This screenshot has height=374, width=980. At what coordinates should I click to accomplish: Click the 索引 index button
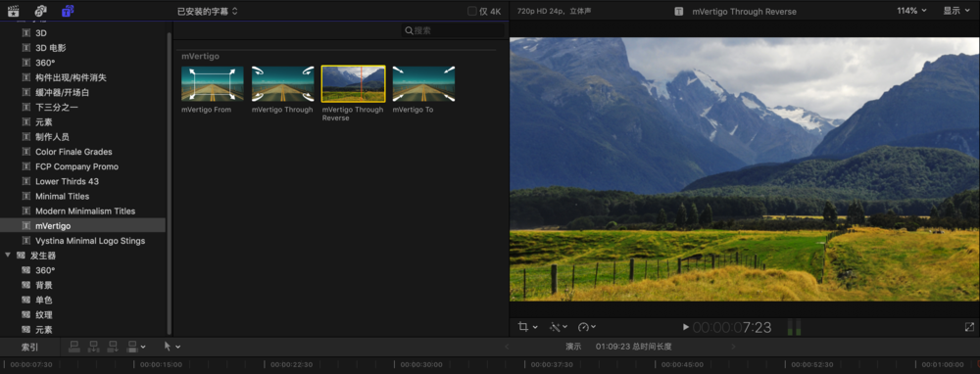click(x=30, y=347)
